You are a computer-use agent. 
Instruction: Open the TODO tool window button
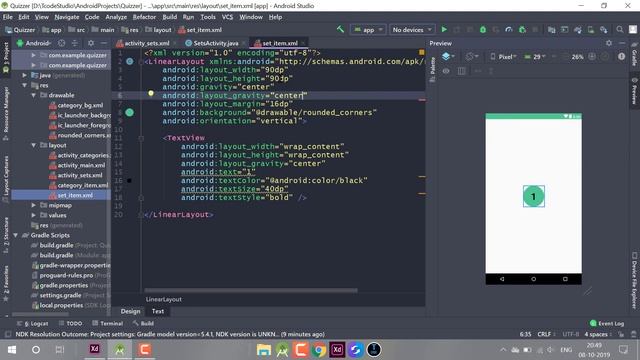pyautogui.click(x=71, y=323)
